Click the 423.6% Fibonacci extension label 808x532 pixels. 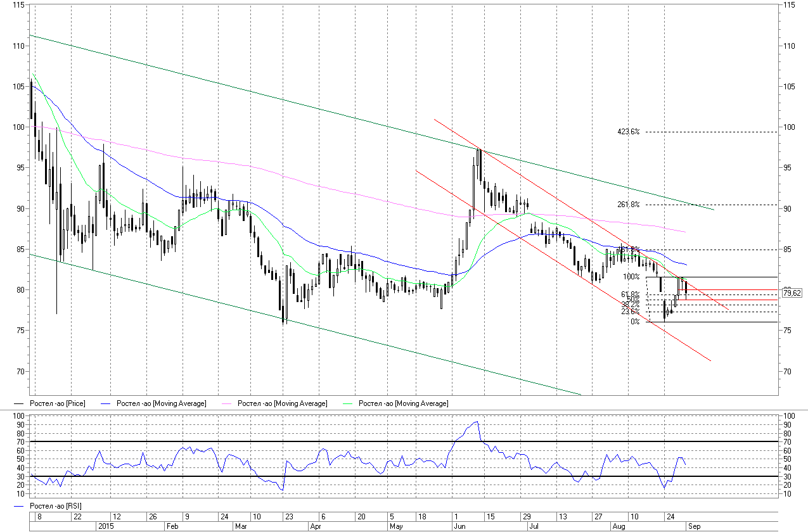click(x=628, y=132)
